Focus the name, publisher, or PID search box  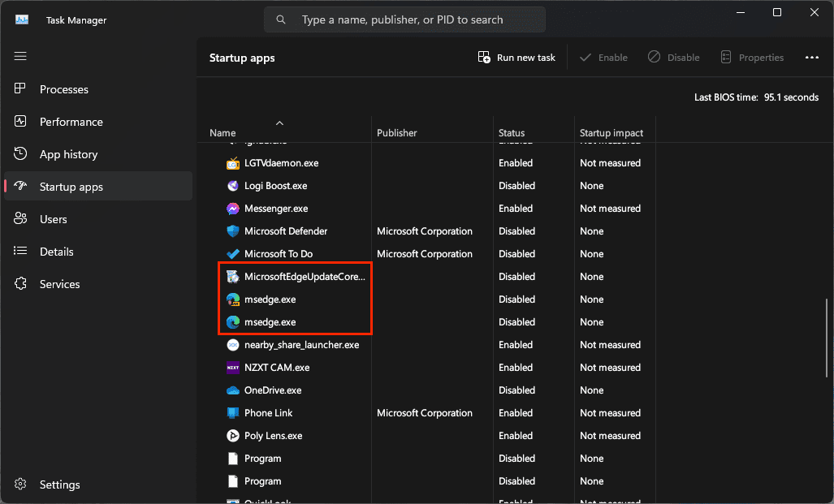pyautogui.click(x=404, y=19)
